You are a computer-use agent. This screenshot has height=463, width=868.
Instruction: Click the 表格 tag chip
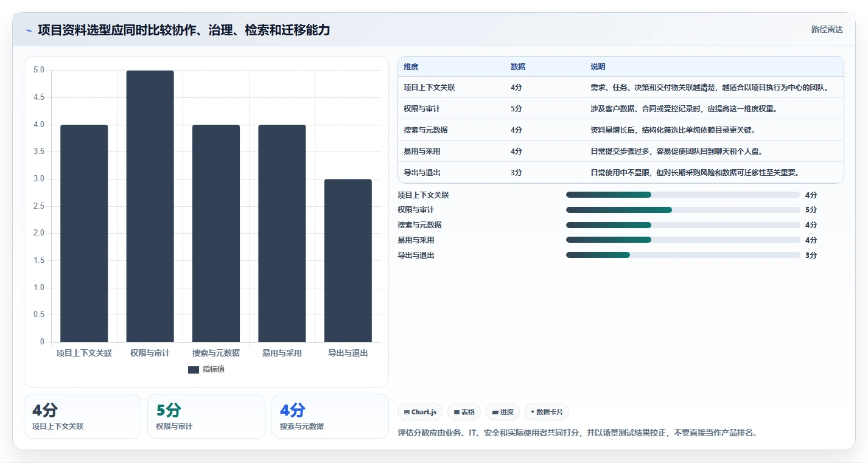click(464, 412)
